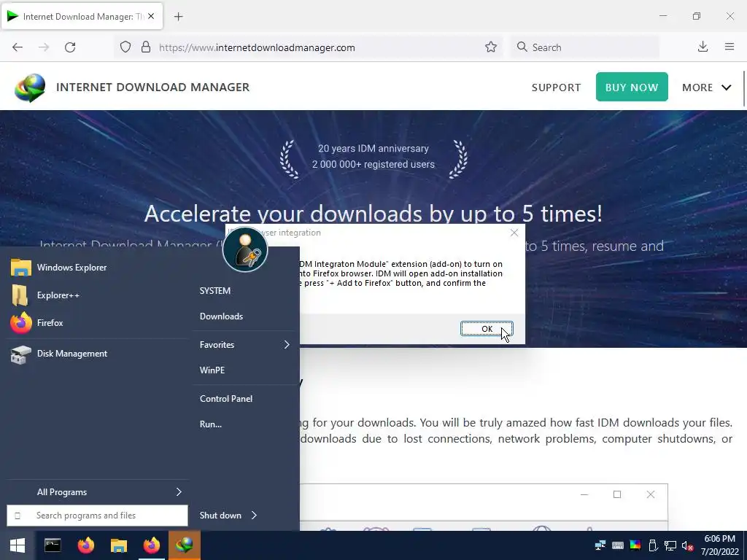
Task: Click '20 years IDM anniversary' text
Action: click(373, 149)
